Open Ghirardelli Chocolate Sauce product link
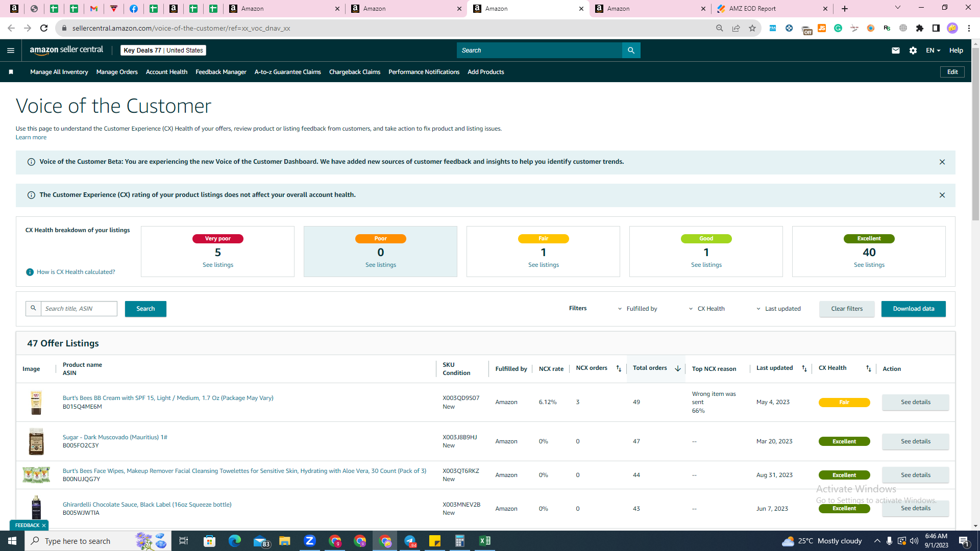Screen dimensions: 980x551 click(x=147, y=505)
